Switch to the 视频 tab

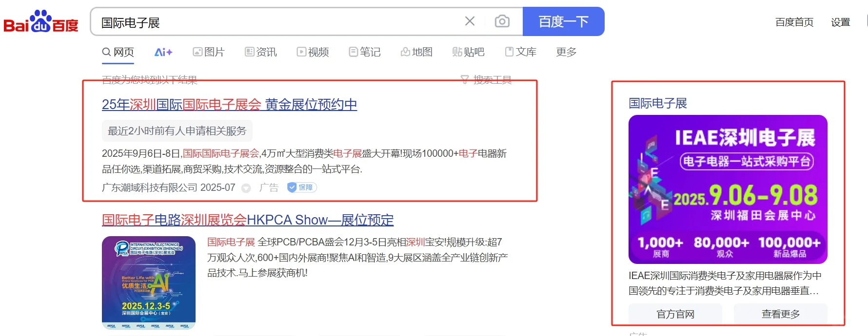pos(313,52)
